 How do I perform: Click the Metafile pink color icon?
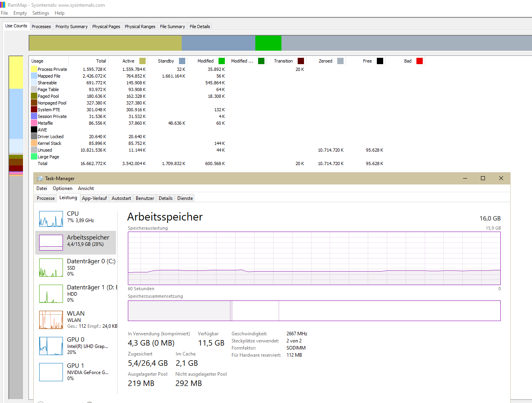[34, 123]
